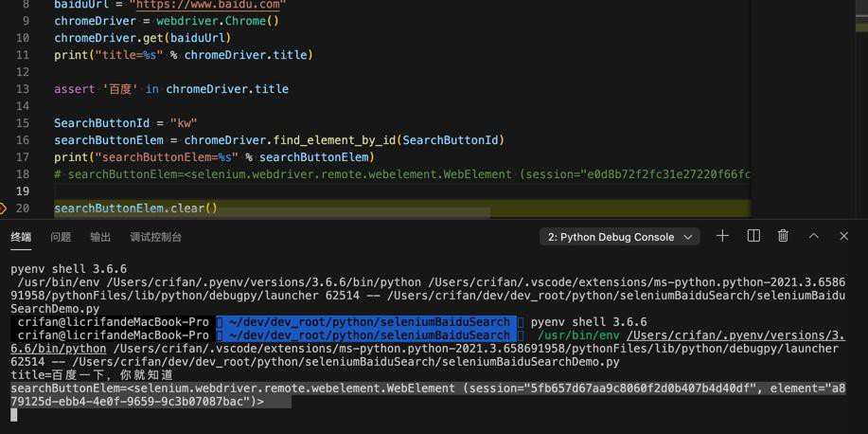Maximize the panel with up chevron
The width and height of the screenshot is (868, 434).
click(813, 236)
